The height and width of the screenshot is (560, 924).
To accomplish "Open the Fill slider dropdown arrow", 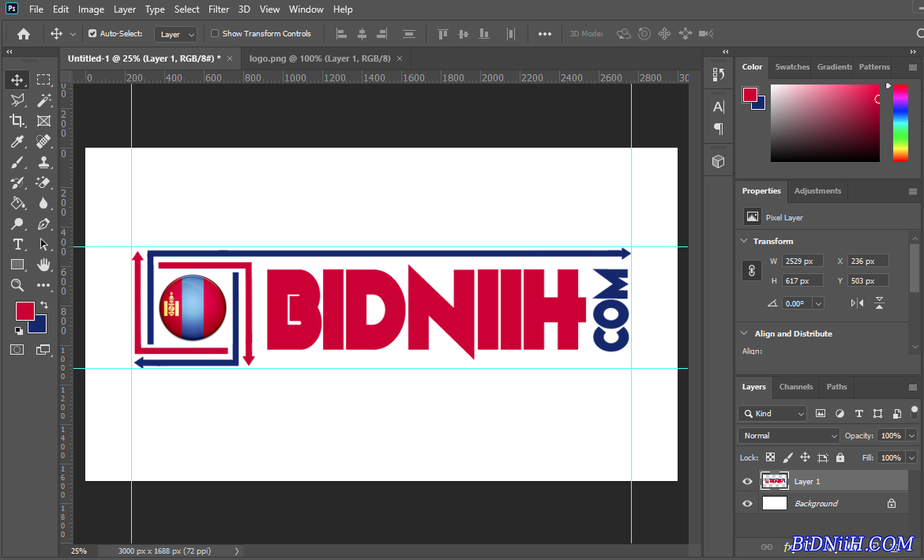I will pyautogui.click(x=911, y=457).
